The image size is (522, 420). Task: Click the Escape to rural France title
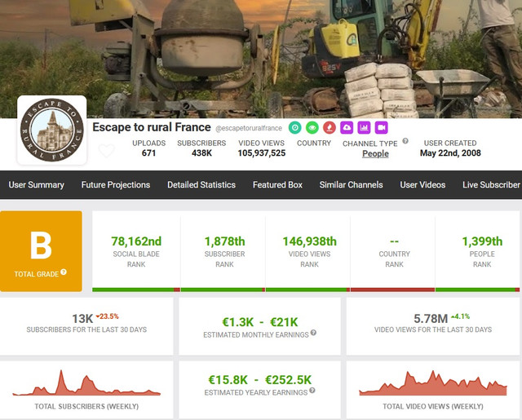tap(152, 127)
